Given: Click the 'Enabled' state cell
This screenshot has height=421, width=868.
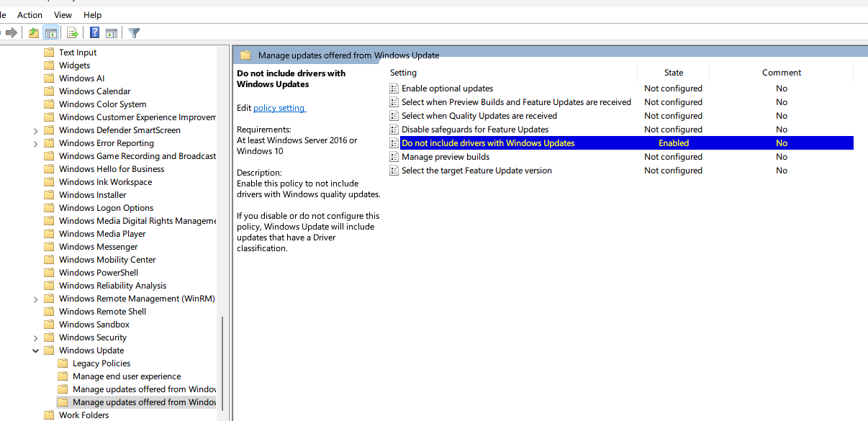Looking at the screenshot, I should pyautogui.click(x=674, y=143).
